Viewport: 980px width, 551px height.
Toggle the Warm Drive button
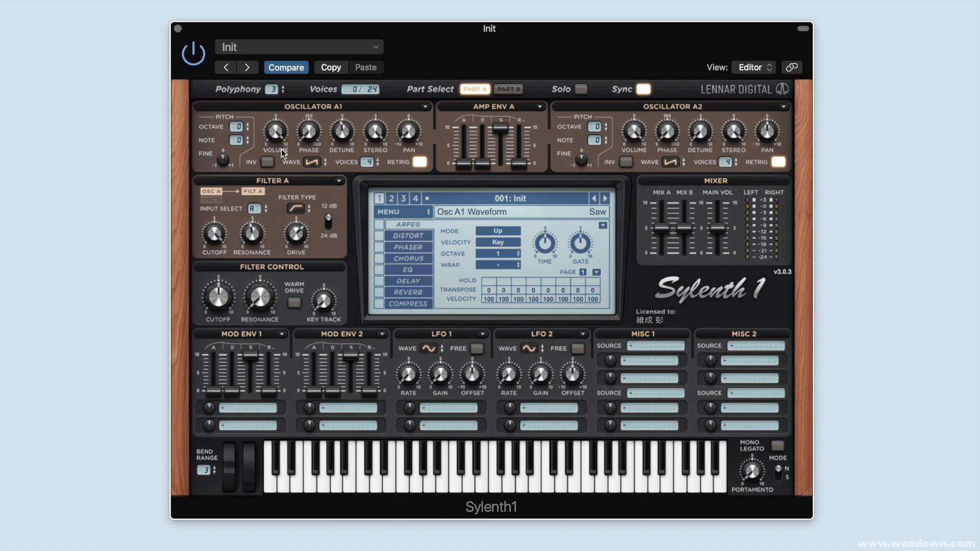(x=294, y=303)
